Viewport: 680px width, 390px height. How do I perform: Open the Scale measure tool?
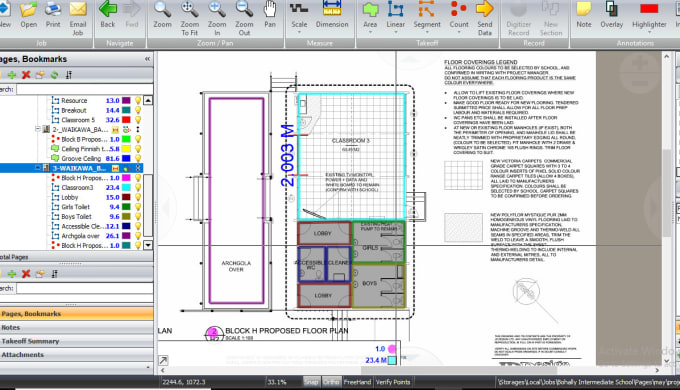(299, 15)
